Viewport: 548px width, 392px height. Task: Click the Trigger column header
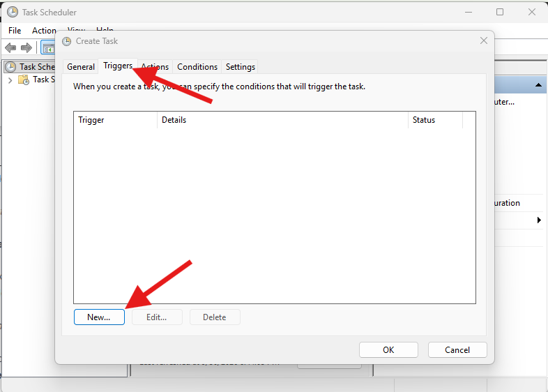pos(115,120)
